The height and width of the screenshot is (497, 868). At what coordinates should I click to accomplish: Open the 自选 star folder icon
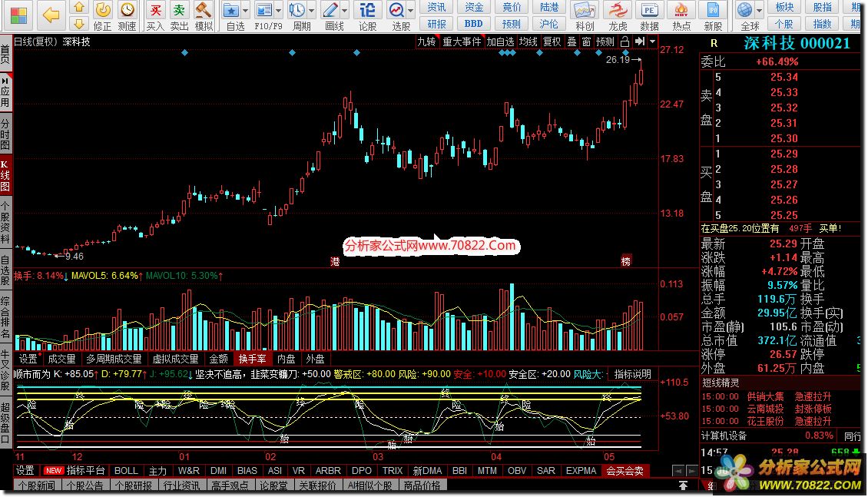click(x=231, y=9)
